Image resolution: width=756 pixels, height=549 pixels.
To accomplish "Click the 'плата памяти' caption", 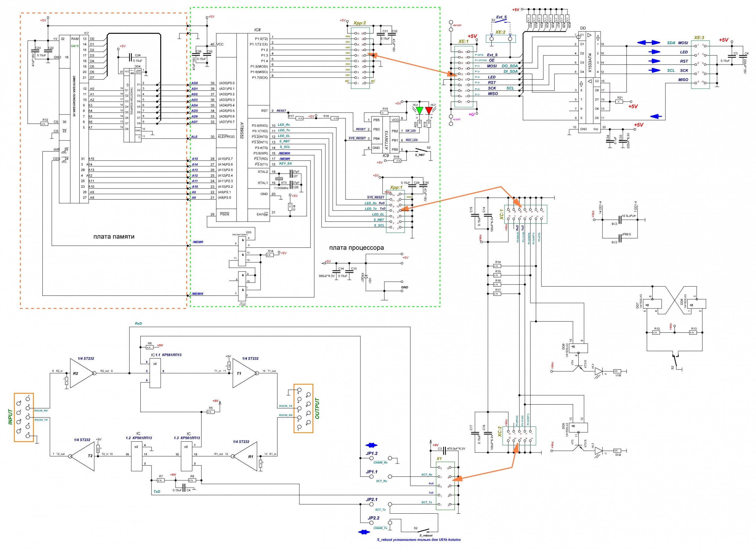I will tap(114, 236).
